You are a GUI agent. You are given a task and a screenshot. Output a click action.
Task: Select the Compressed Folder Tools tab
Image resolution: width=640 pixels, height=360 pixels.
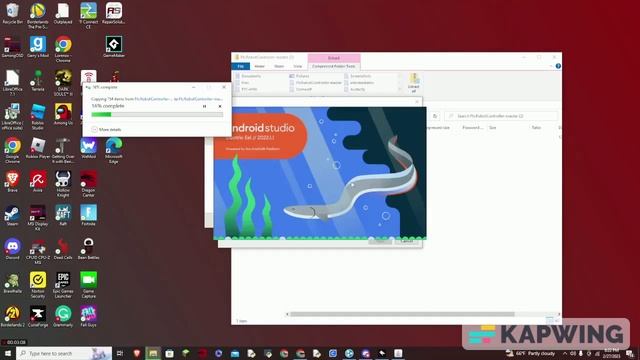pyautogui.click(x=333, y=66)
